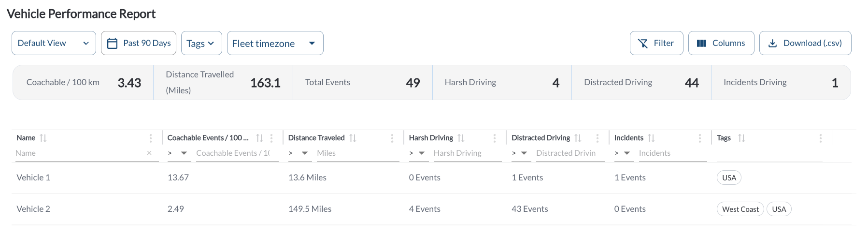Open the Past 90 Days date picker
The height and width of the screenshot is (237, 868).
(x=139, y=43)
